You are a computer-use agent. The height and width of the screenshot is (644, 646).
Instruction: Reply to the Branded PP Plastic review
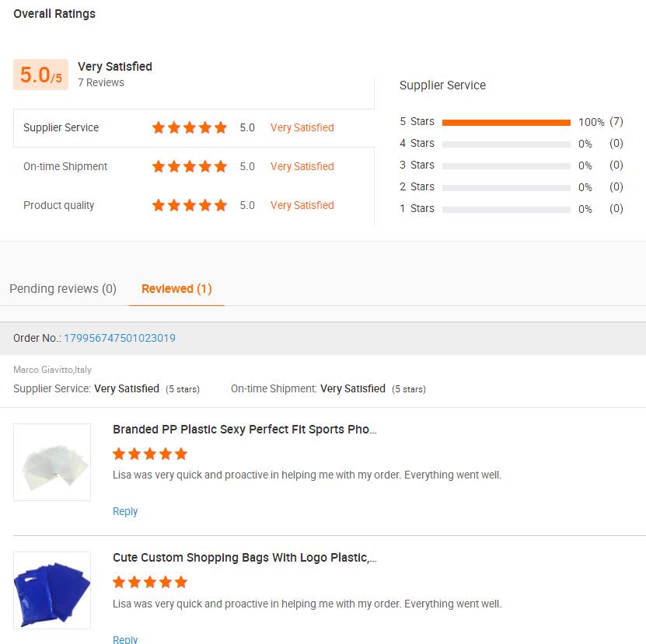pos(125,511)
